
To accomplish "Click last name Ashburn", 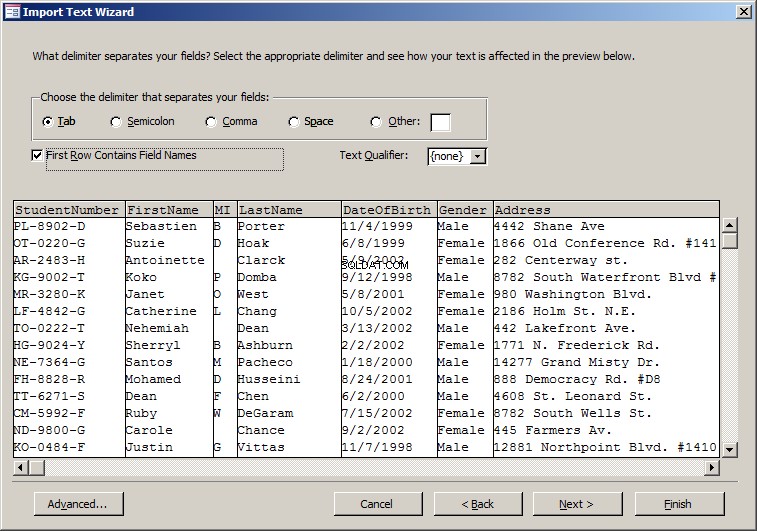I will [265, 345].
